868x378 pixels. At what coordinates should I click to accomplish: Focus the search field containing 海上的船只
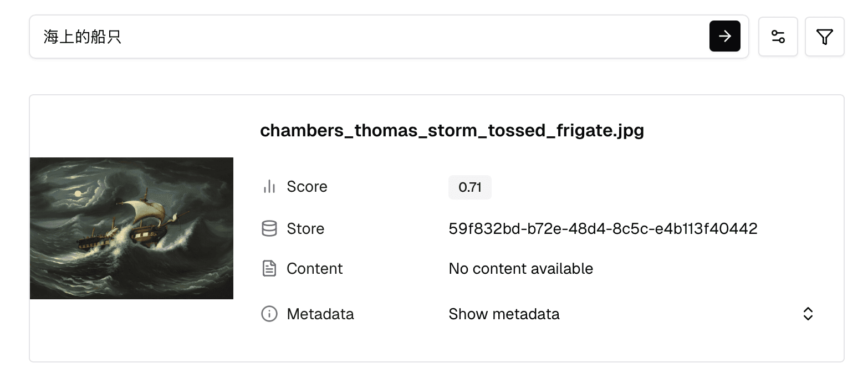coord(366,37)
